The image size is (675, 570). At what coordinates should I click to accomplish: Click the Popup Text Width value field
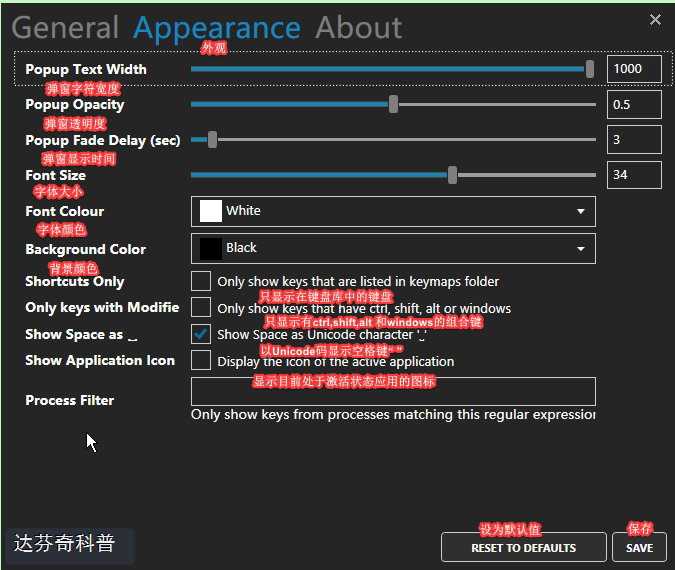[x=634, y=69]
